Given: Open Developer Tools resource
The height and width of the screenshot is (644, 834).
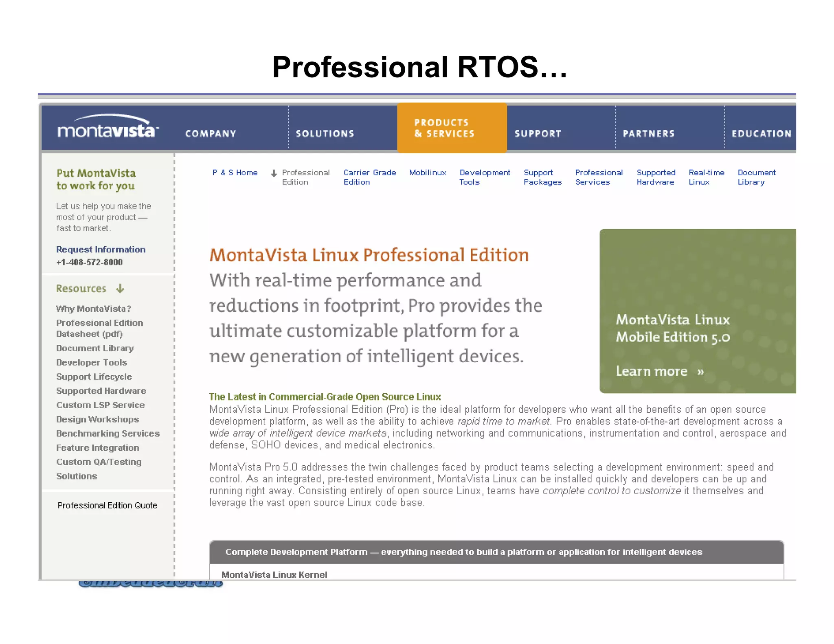Looking at the screenshot, I should (x=92, y=363).
